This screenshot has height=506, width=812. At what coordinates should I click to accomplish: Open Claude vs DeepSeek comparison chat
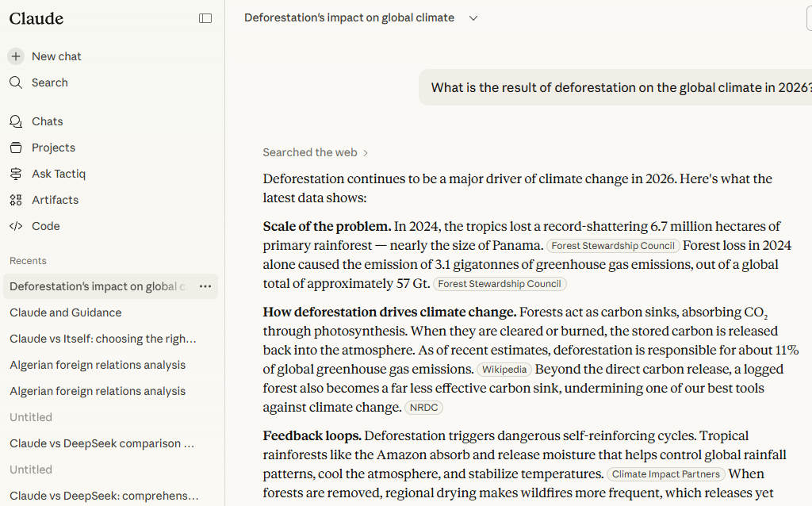coord(102,444)
